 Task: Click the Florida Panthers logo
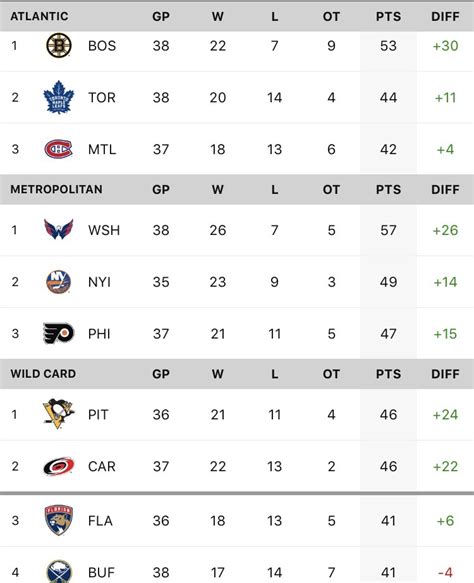click(58, 520)
